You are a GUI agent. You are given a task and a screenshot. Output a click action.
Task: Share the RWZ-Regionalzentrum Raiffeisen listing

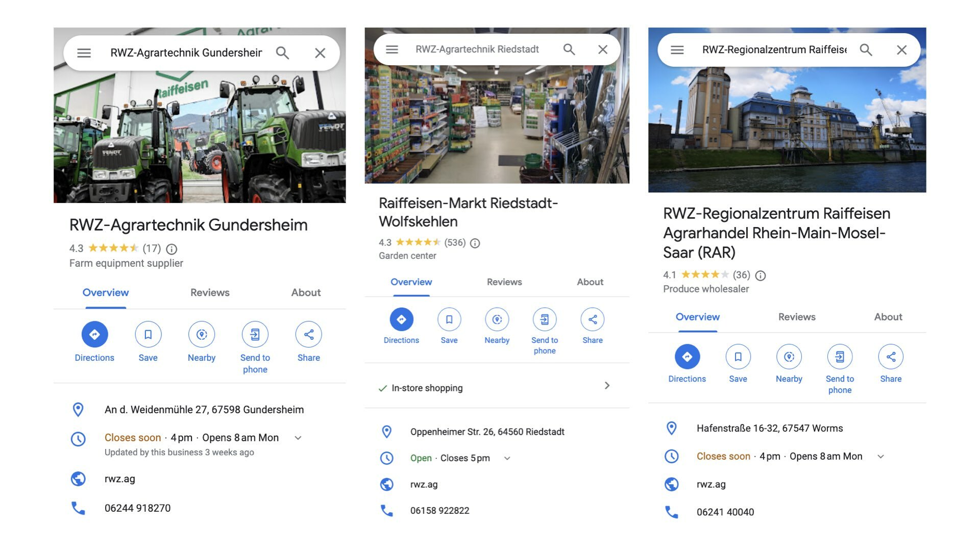point(890,357)
